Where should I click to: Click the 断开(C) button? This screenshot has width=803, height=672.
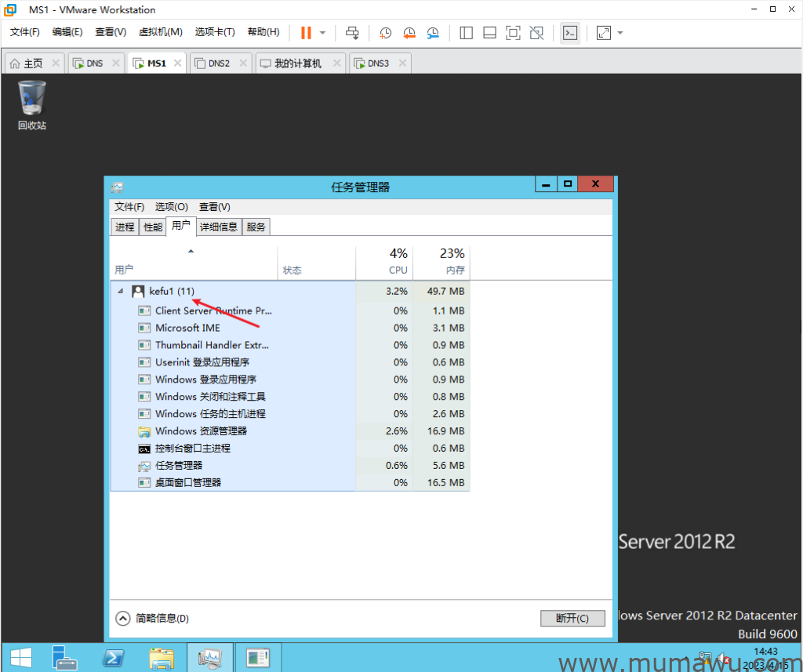(x=572, y=618)
